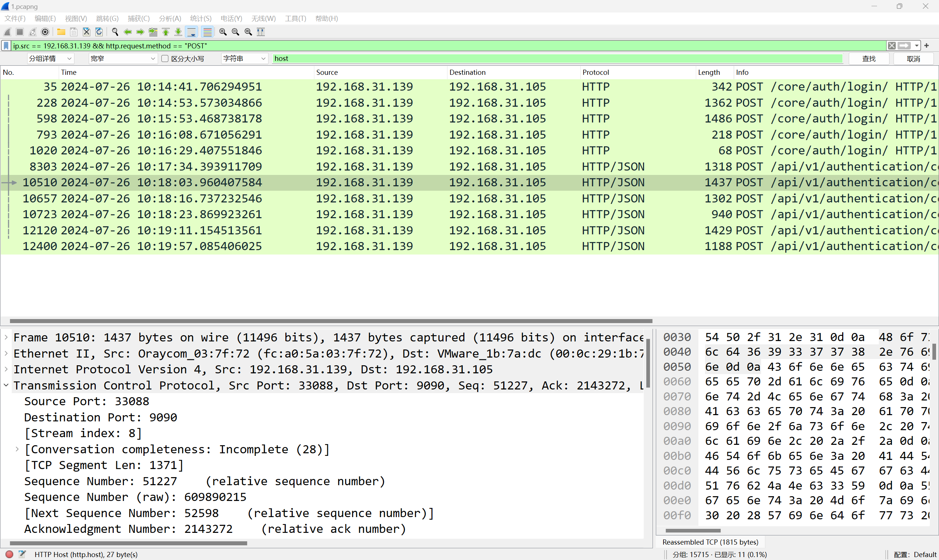Expand the Frame 10510 tree node

(x=6, y=337)
